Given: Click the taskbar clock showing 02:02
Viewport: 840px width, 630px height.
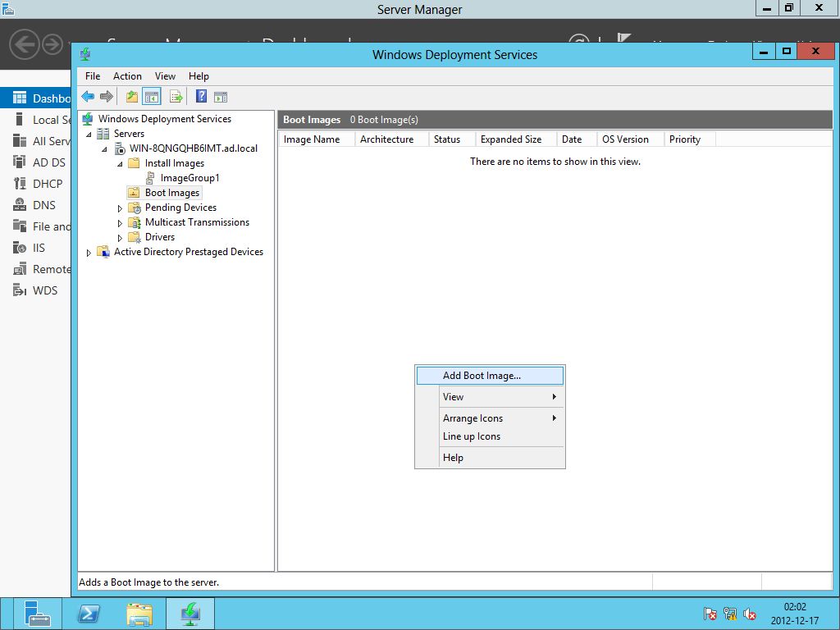Looking at the screenshot, I should click(x=794, y=614).
